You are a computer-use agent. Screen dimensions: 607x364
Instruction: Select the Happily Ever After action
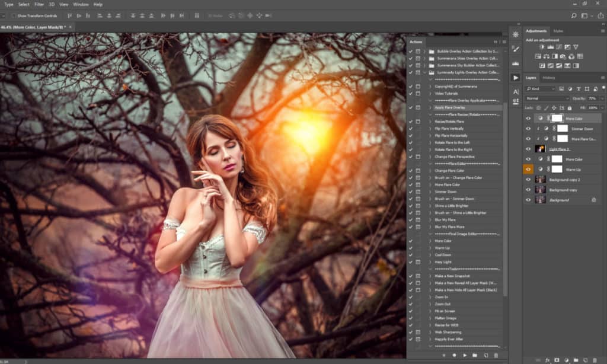tap(448, 339)
